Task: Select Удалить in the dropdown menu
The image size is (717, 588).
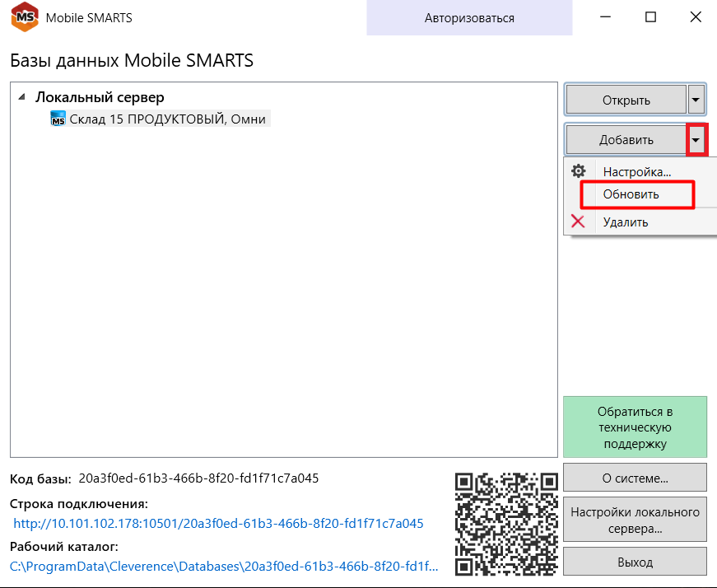Action: click(626, 222)
